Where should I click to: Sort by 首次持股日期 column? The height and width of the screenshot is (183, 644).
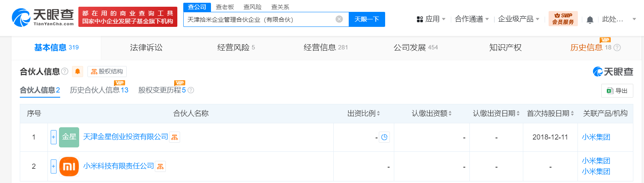[x=551, y=113]
